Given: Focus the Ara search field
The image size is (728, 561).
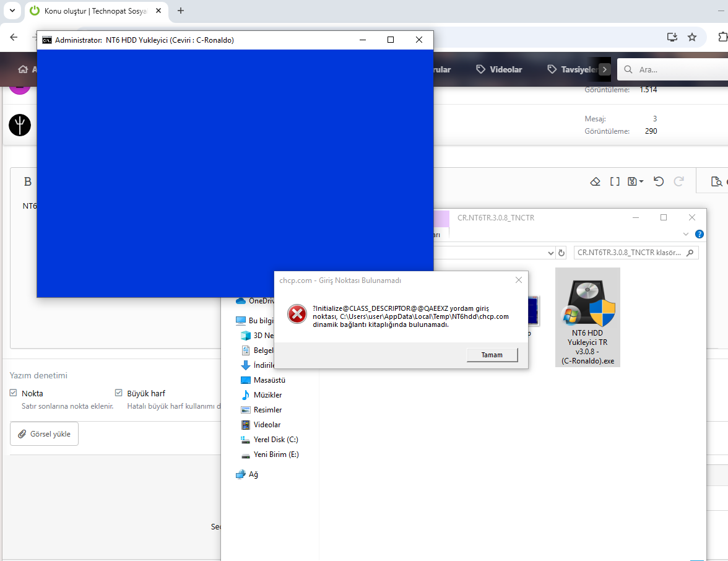Looking at the screenshot, I should 674,69.
